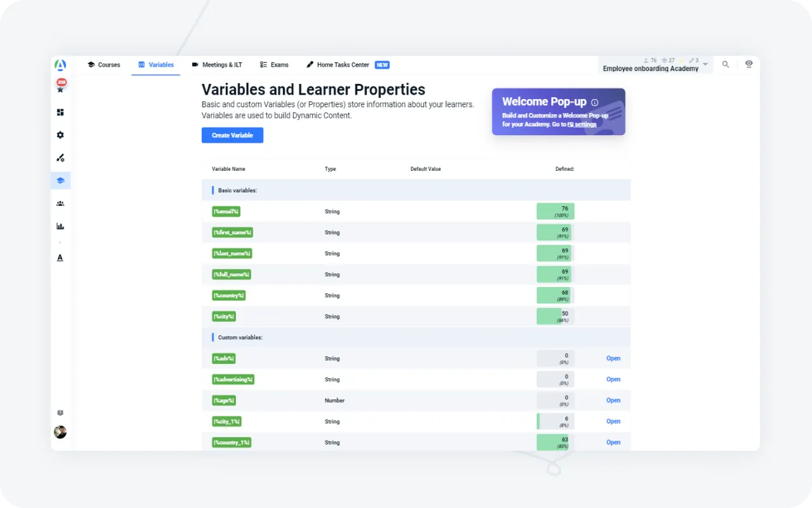The width and height of the screenshot is (812, 508).
Task: Open the users group icon in sidebar
Action: (60, 204)
